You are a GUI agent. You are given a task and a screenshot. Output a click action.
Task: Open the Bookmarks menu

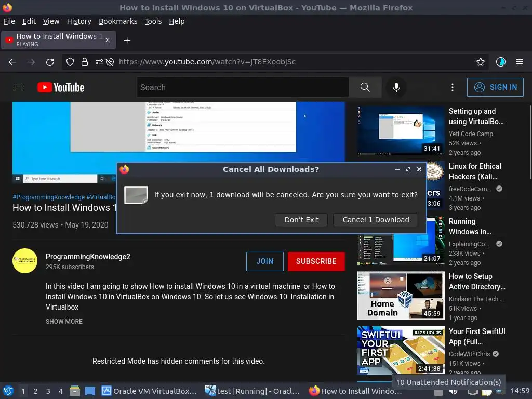tap(118, 21)
